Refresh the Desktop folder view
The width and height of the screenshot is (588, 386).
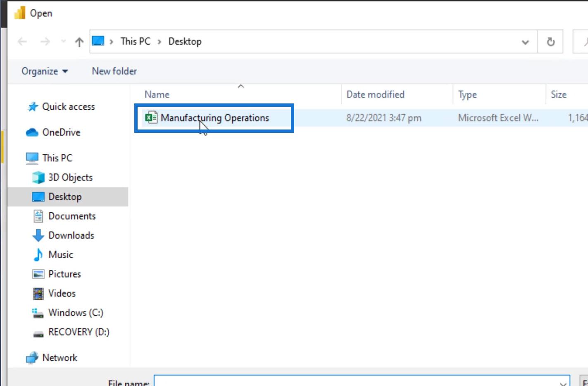550,42
